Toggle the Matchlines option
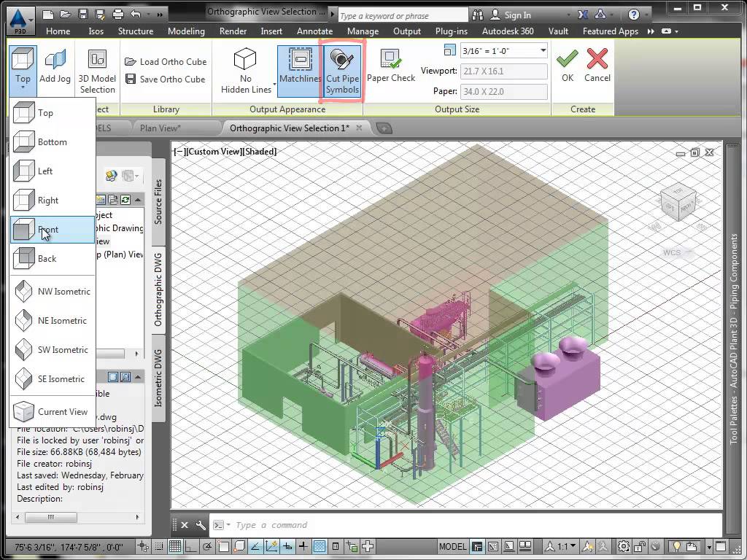 coord(300,71)
